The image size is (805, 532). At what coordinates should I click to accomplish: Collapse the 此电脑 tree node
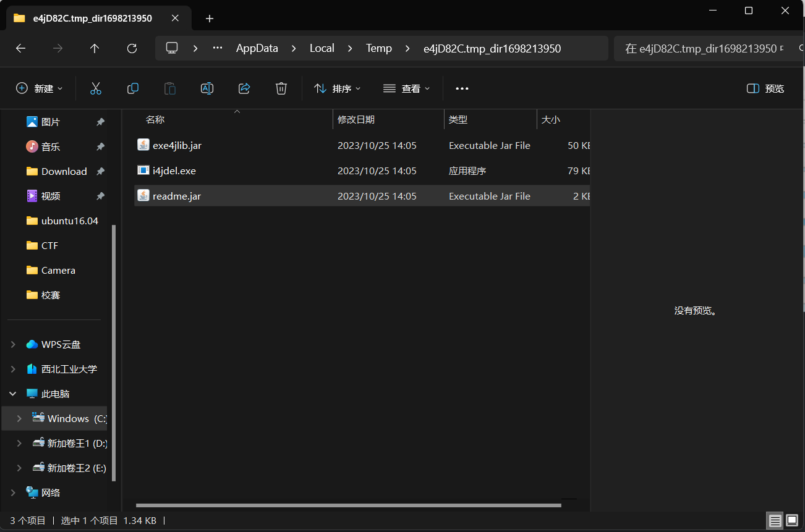point(13,394)
